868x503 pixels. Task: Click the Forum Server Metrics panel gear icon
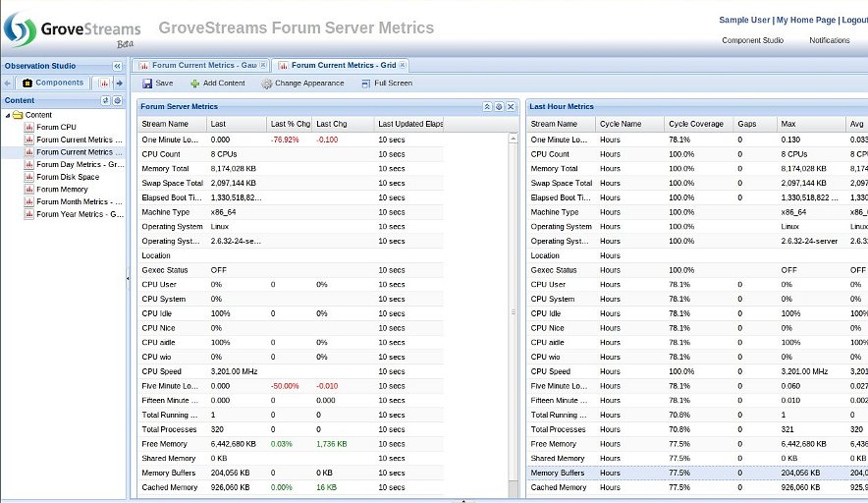499,106
